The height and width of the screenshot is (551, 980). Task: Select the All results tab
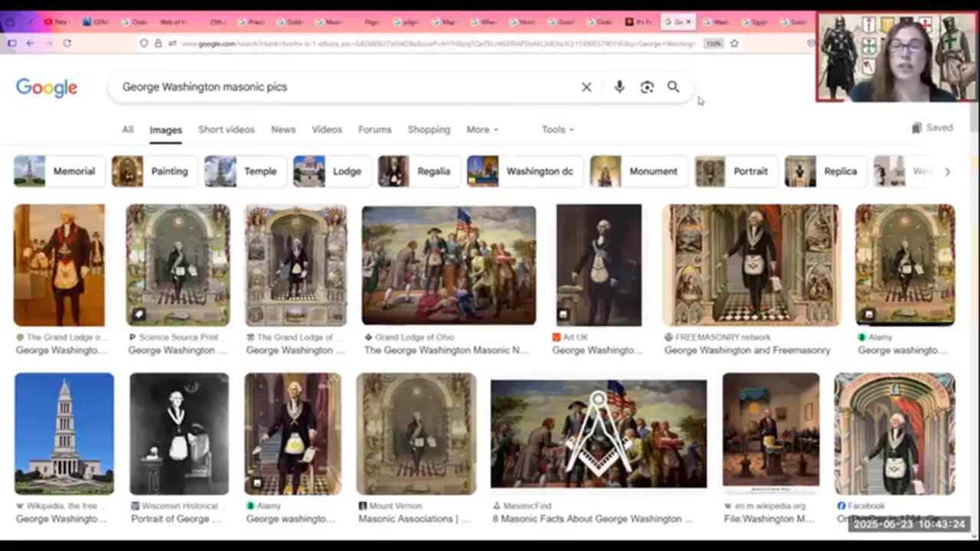(128, 129)
